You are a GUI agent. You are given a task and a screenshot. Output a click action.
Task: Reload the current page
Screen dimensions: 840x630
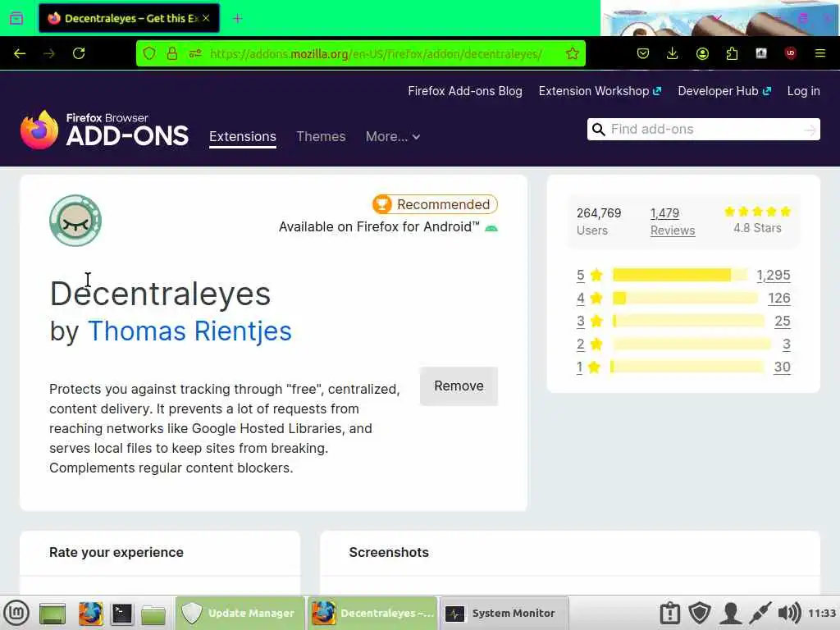79,53
